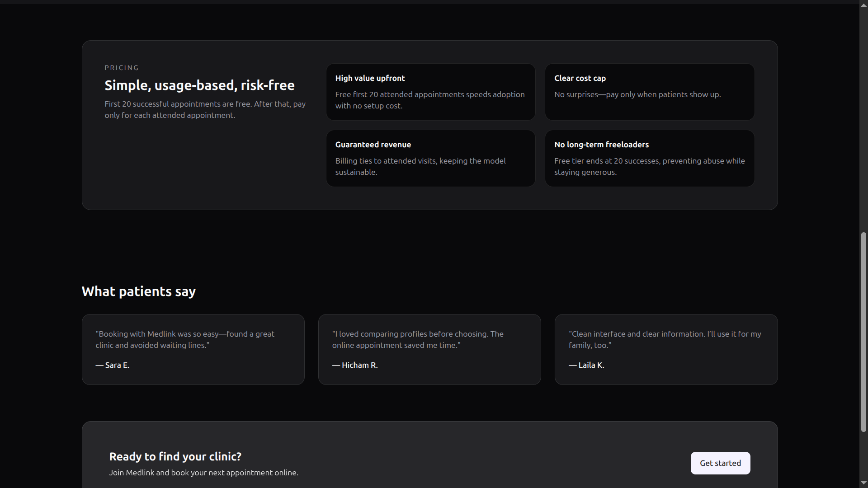Click the Simple, usage-based, risk-free heading
Viewport: 868px width, 488px height.
[199, 85]
